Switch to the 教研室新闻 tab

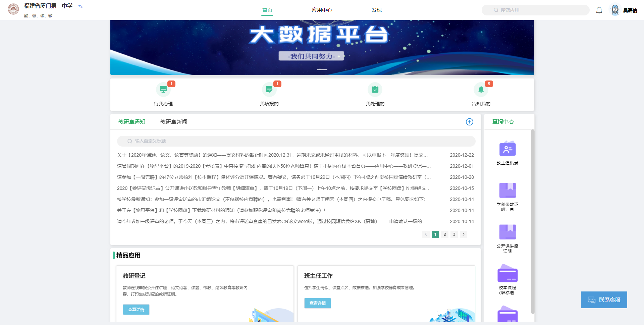pyautogui.click(x=173, y=122)
